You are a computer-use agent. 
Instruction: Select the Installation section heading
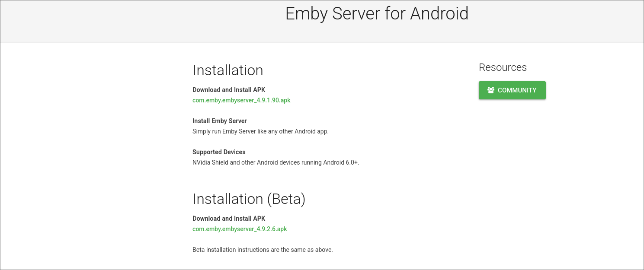228,70
